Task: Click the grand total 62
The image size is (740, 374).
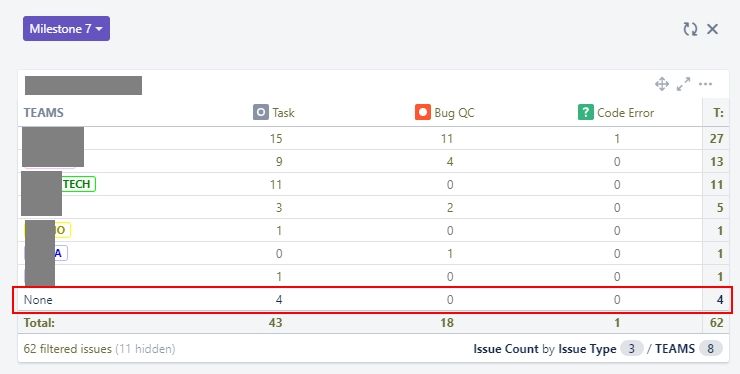Action: click(x=717, y=323)
